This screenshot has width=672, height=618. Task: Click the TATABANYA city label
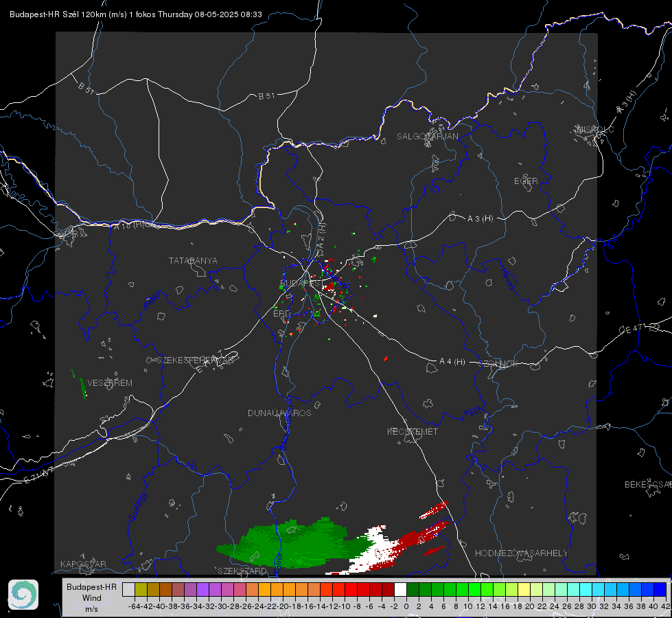pyautogui.click(x=193, y=260)
